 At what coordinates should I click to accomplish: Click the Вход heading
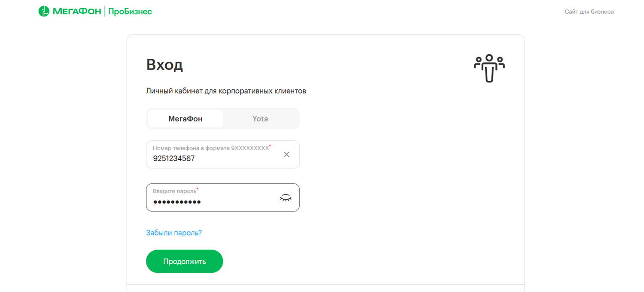pos(164,65)
